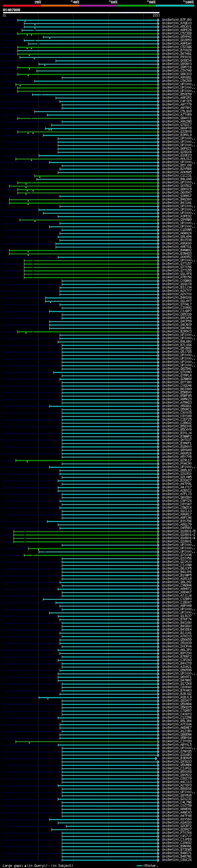
Task: Select hit label UniRef100_Q9S522
Action: coord(176,775)
